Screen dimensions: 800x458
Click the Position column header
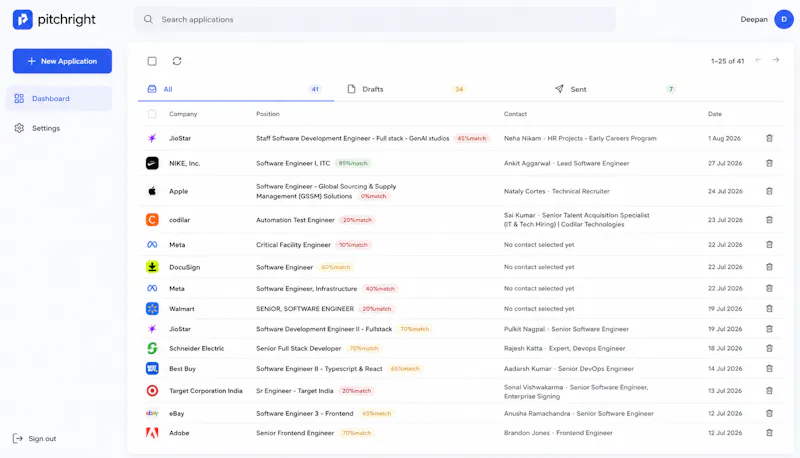(268, 114)
